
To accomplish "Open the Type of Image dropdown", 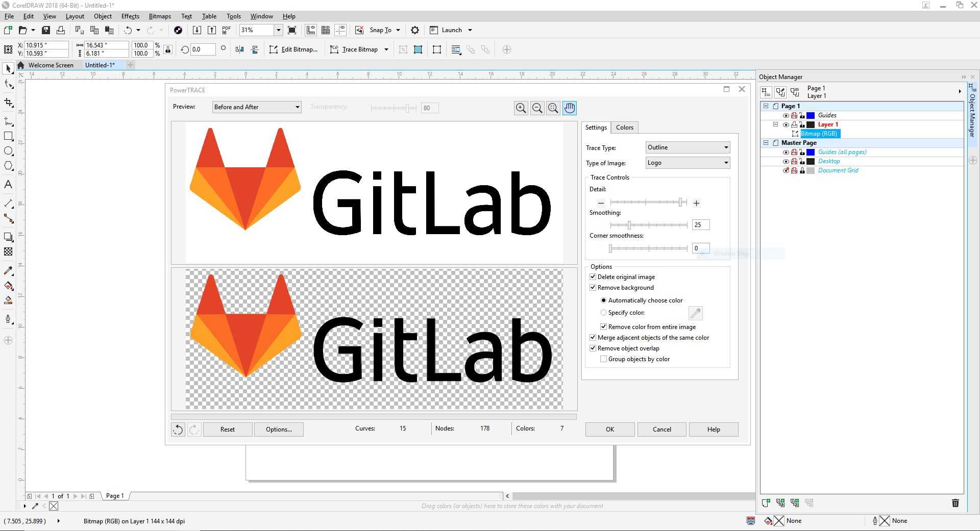I will pyautogui.click(x=688, y=163).
